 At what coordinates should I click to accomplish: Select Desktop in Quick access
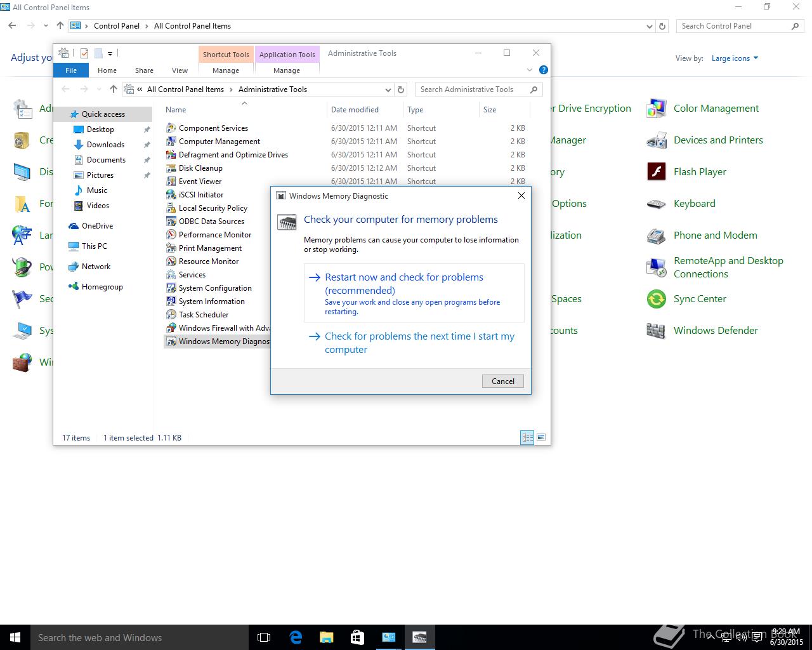click(x=100, y=129)
